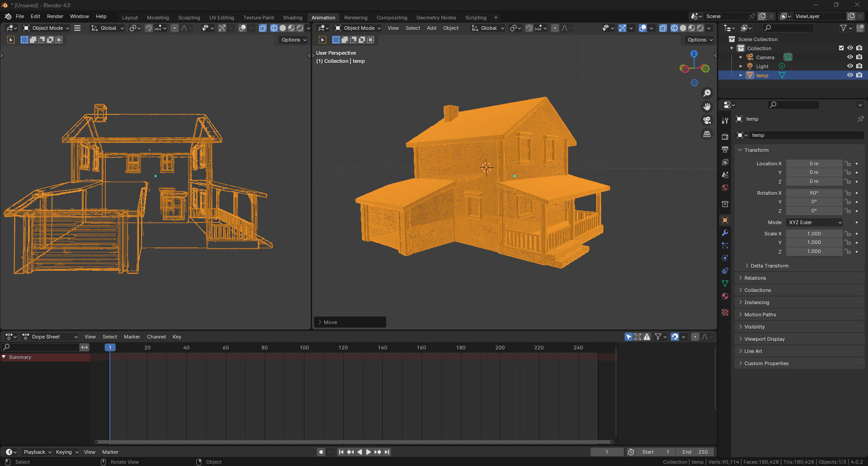Click the Z axis on the navigation gizmo
This screenshot has width=868, height=466.
coord(694,54)
